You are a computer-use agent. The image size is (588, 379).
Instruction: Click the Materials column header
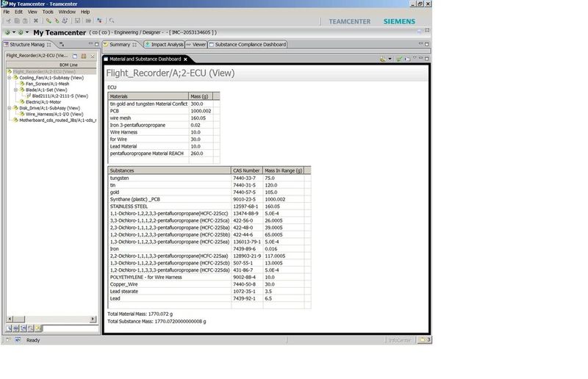click(148, 96)
